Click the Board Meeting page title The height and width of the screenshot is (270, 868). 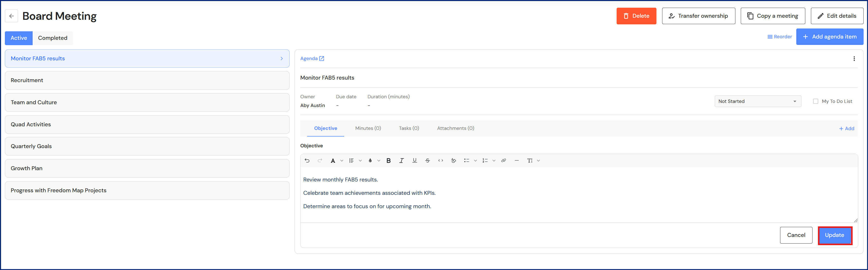point(59,16)
